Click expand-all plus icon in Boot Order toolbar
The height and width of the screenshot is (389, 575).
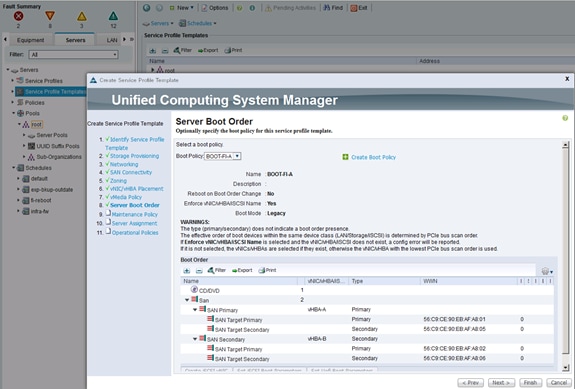click(187, 271)
